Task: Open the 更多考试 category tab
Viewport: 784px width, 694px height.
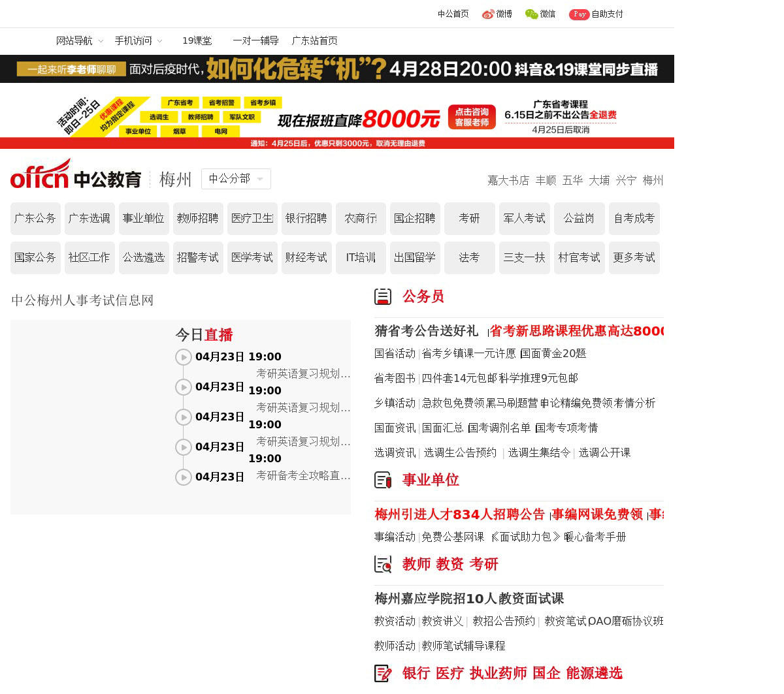Action: pyautogui.click(x=634, y=258)
